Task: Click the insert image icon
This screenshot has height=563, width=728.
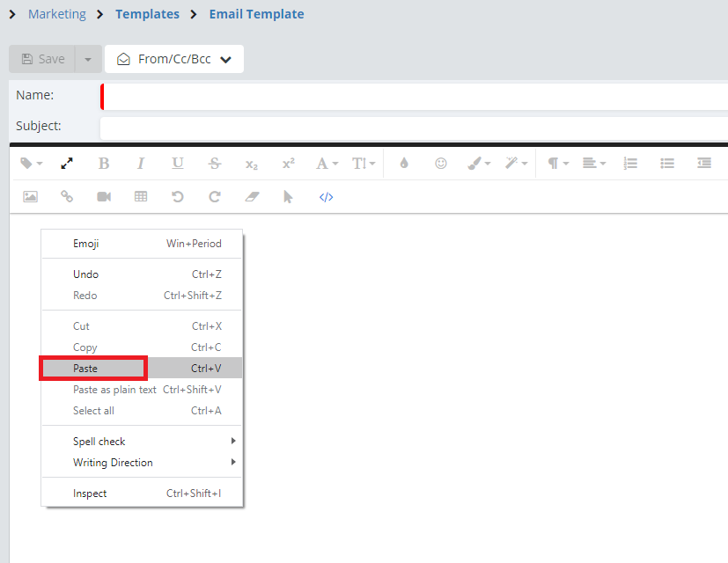Action: click(30, 196)
